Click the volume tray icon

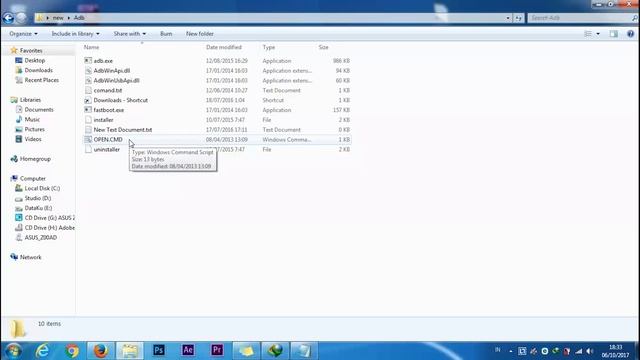click(590, 351)
